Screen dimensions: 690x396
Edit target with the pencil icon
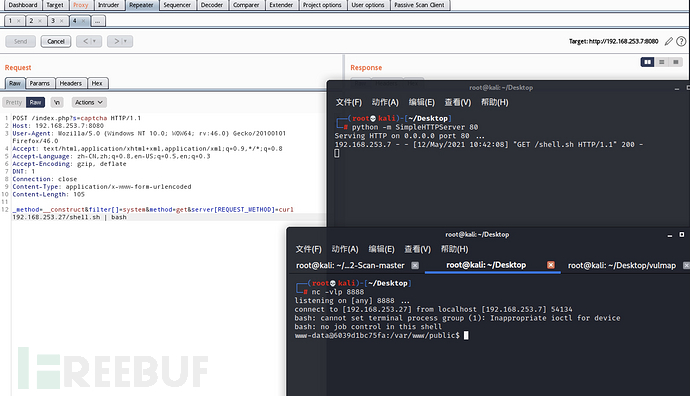tap(668, 41)
